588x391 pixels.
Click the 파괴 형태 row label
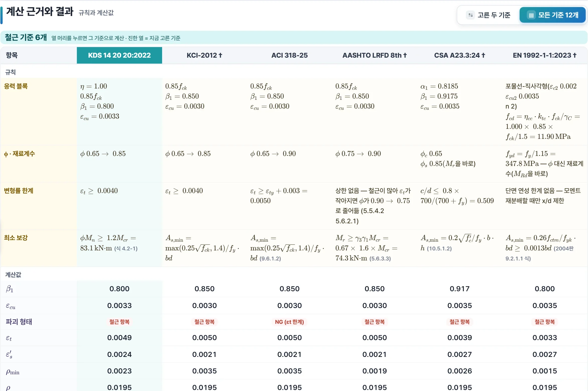tap(19, 322)
